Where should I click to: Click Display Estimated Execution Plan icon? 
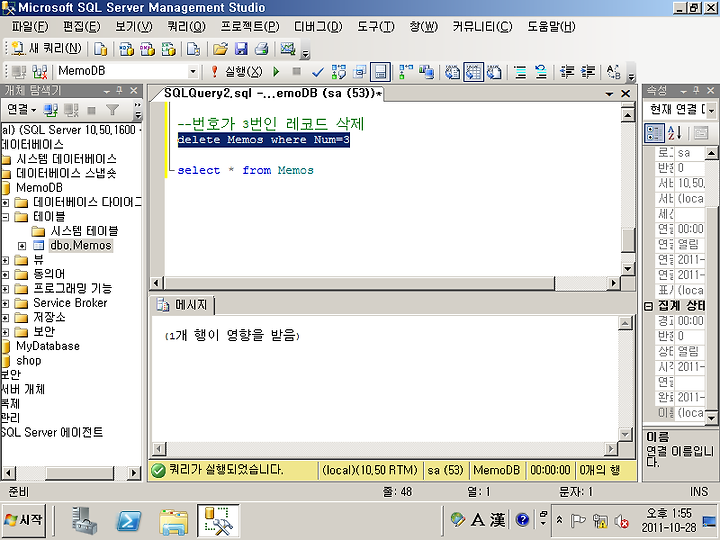pos(339,72)
